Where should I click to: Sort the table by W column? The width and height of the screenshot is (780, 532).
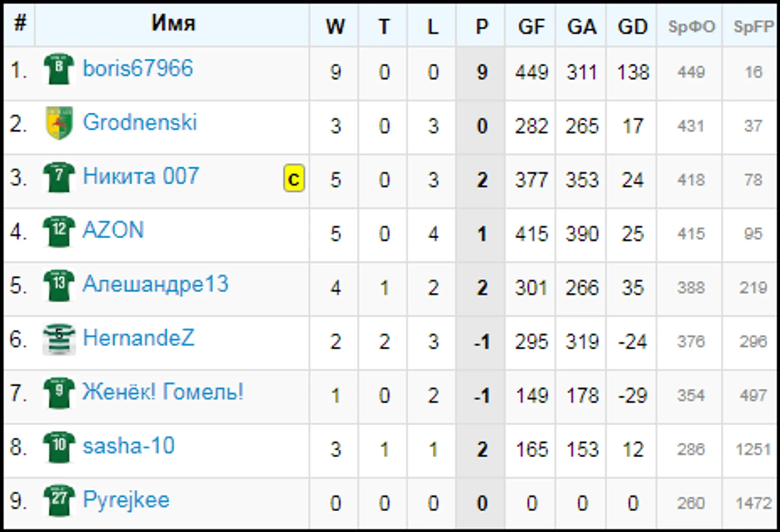(335, 27)
